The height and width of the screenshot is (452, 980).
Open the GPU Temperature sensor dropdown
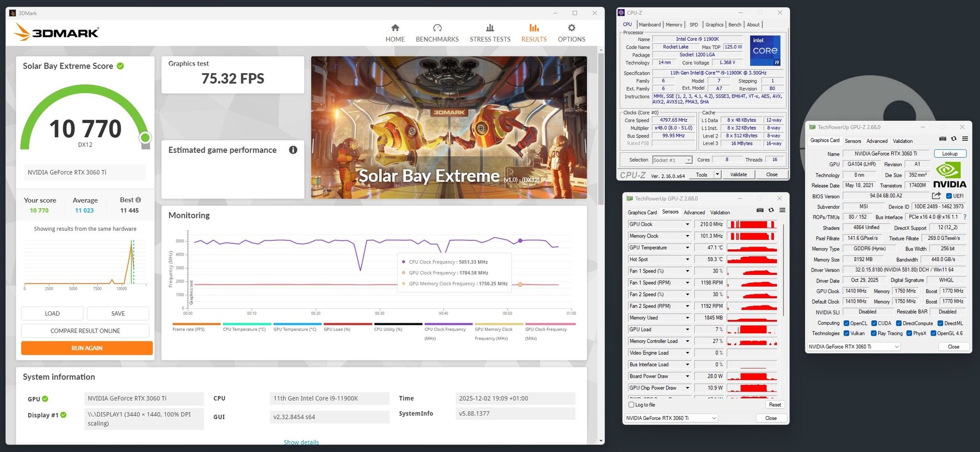click(687, 248)
